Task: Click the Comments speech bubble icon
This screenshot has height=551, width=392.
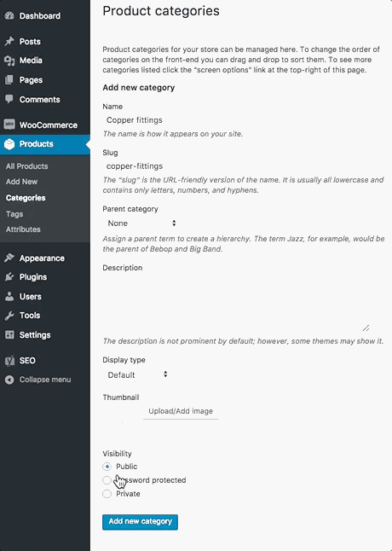Action: click(9, 100)
